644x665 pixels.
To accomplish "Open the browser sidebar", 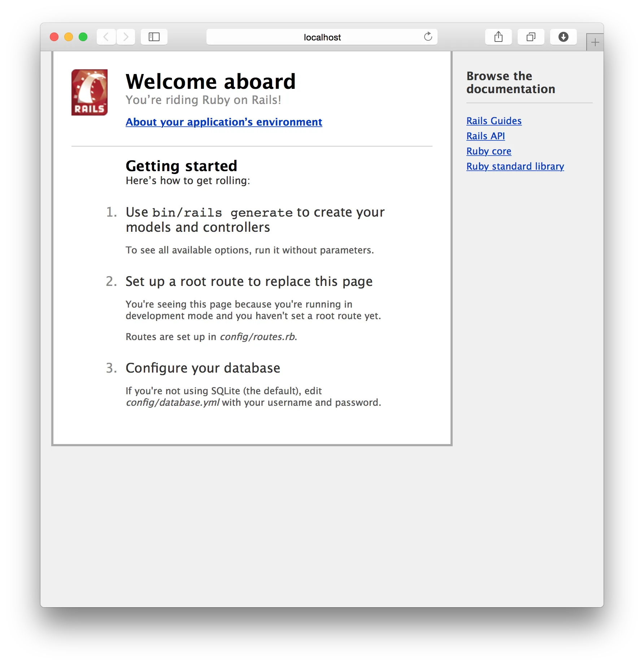I will [x=154, y=36].
